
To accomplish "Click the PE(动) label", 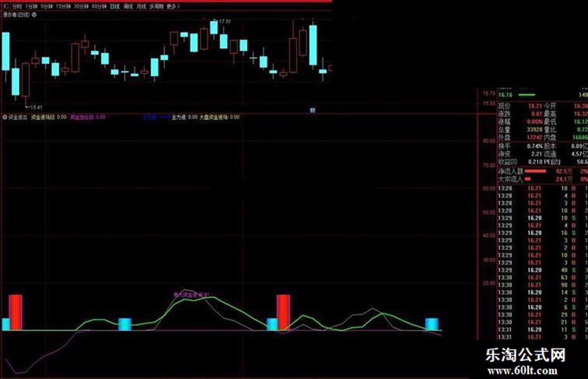I will (x=552, y=162).
